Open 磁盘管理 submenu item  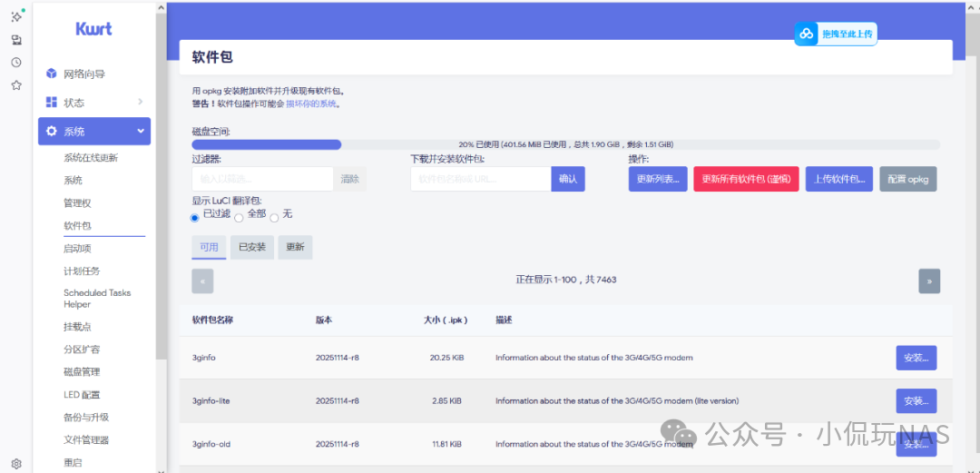pos(82,371)
